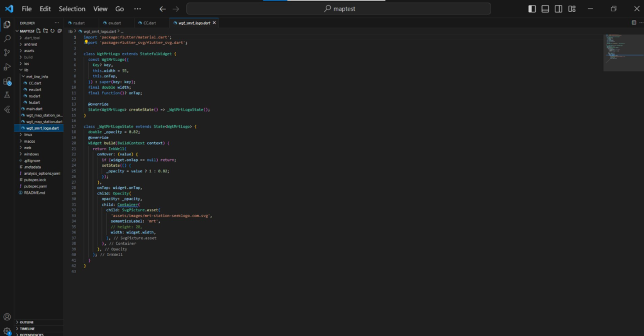Toggle the Primary Side Bar visibility
Screen dimensions: 644x336
(x=532, y=9)
